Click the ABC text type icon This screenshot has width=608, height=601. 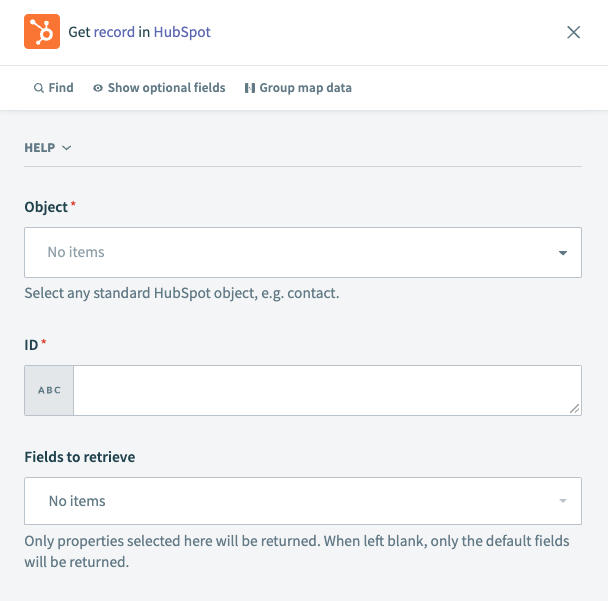(49, 390)
